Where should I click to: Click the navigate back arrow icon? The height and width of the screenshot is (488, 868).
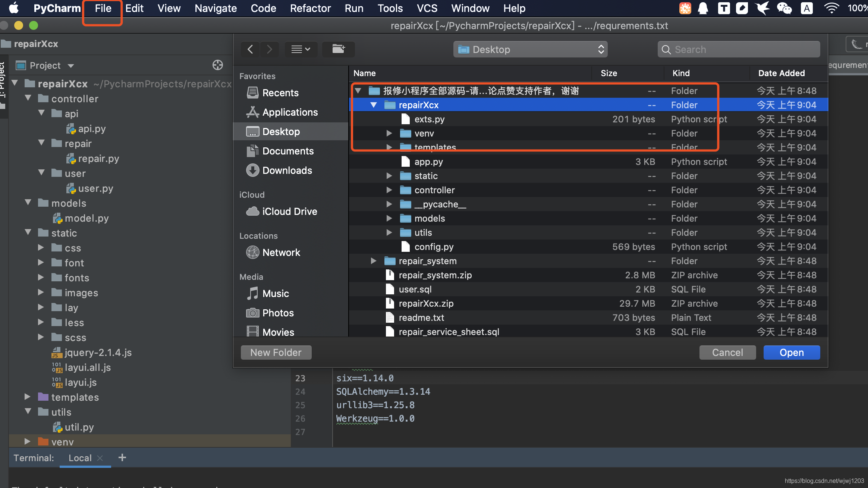[251, 49]
